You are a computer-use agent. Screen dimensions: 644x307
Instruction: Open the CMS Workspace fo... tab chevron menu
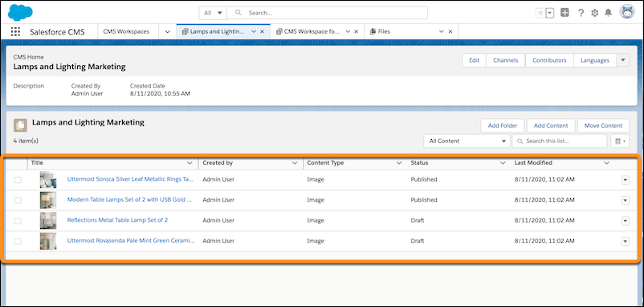coord(348,31)
